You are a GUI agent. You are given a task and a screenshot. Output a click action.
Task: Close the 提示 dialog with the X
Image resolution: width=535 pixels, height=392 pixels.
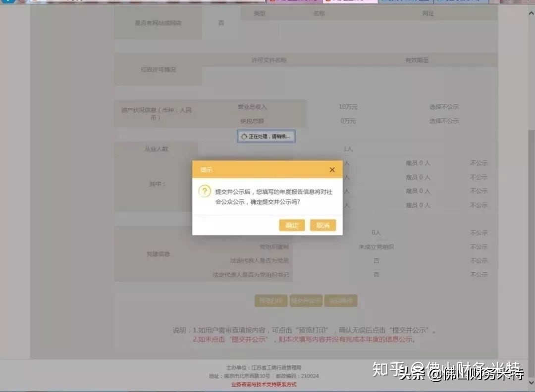pyautogui.click(x=332, y=169)
